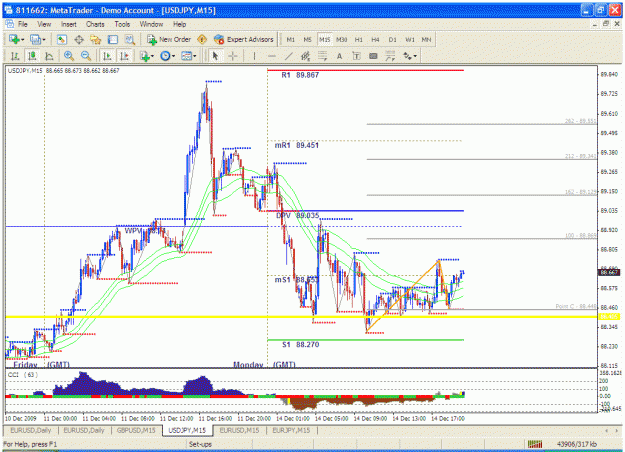Viewport: 625px width, 452px height.
Task: Click the connection bars icon in status bar
Action: [x=535, y=444]
